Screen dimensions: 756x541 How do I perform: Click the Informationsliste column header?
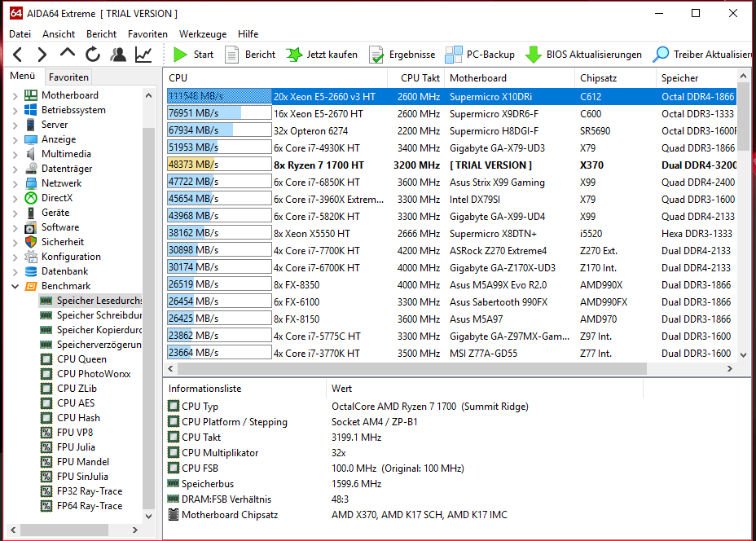(x=244, y=388)
